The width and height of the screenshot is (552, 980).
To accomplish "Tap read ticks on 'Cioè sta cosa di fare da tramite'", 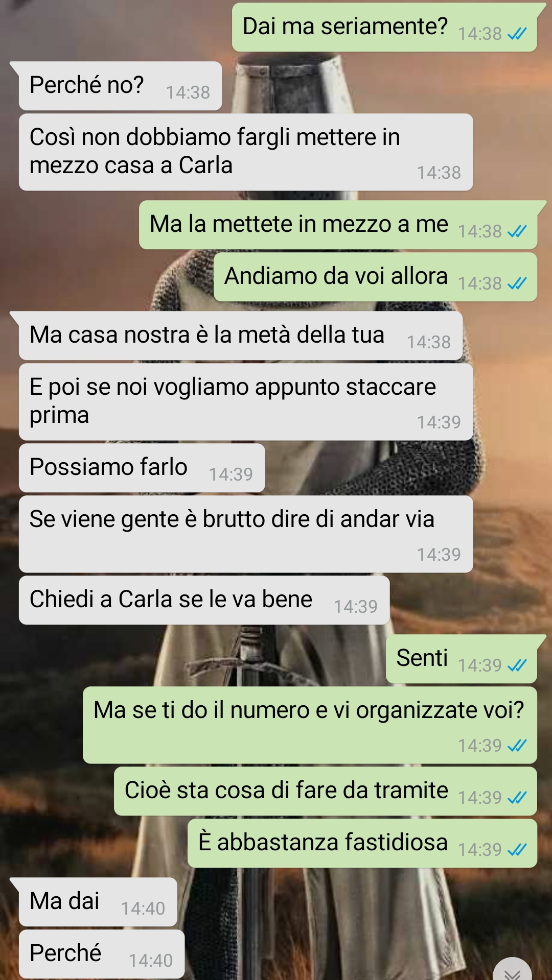I will tap(517, 798).
